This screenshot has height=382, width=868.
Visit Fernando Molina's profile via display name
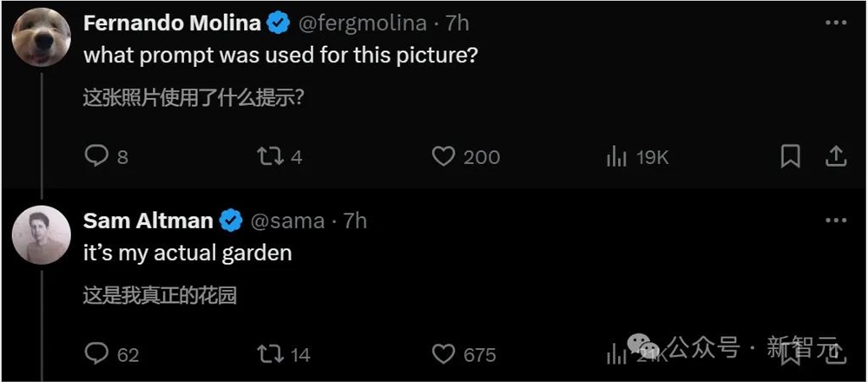click(x=172, y=23)
